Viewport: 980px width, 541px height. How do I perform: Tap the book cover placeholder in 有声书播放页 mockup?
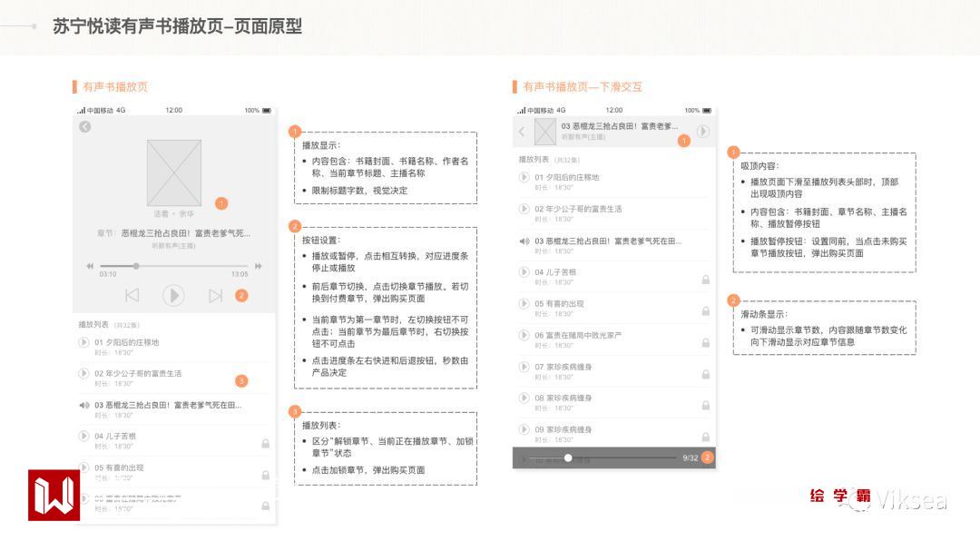click(x=173, y=172)
